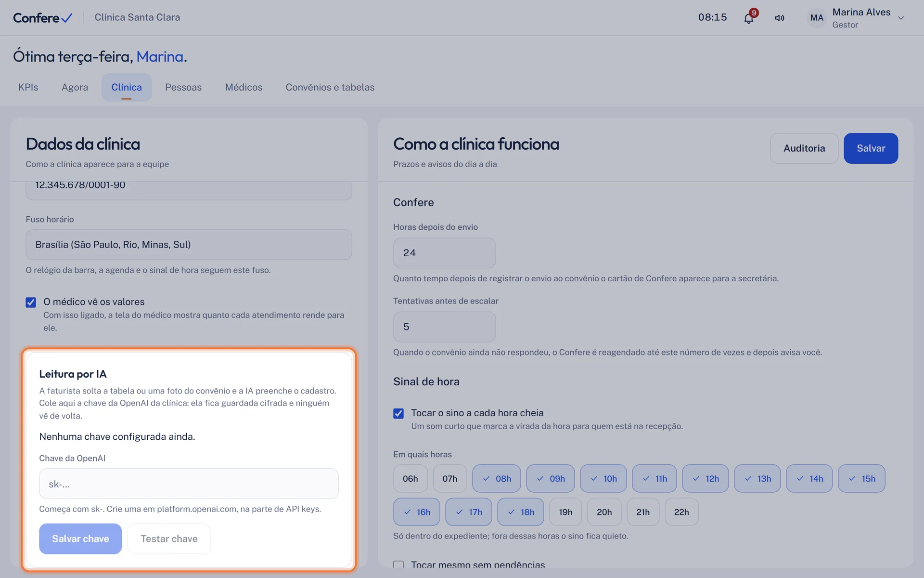Click the Clínica Santa Clara name
This screenshot has height=578, width=924.
pos(137,17)
